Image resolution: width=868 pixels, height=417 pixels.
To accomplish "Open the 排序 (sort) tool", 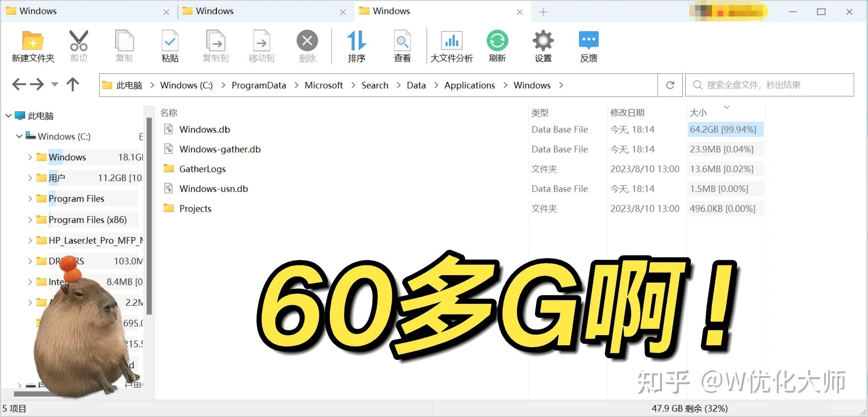I will 356,46.
